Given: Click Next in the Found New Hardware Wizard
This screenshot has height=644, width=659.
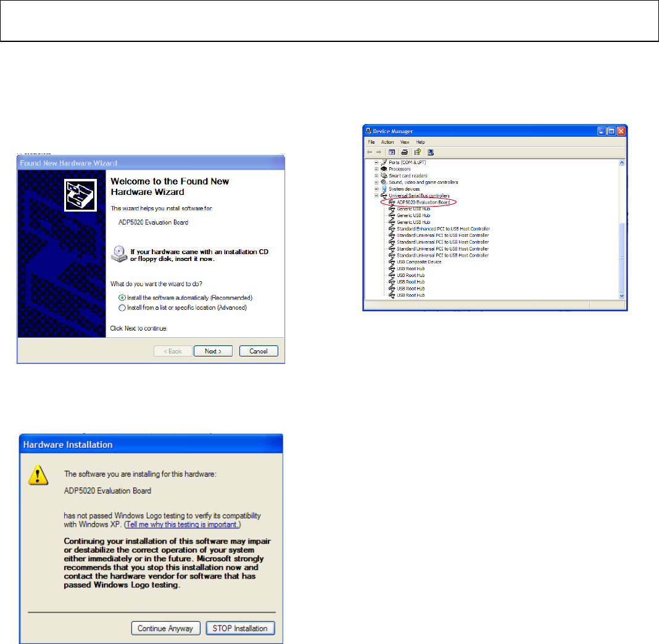Looking at the screenshot, I should click(x=213, y=351).
